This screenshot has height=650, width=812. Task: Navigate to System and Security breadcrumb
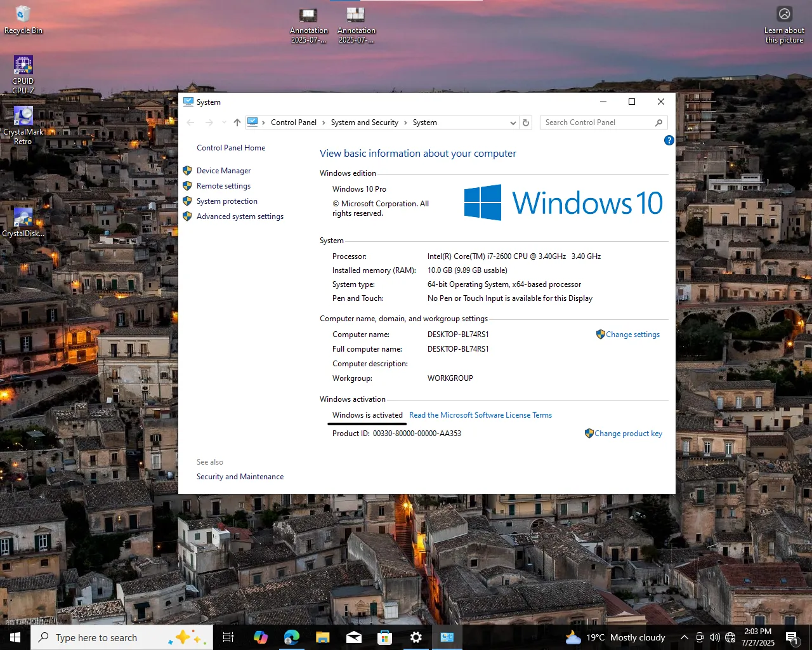click(364, 123)
